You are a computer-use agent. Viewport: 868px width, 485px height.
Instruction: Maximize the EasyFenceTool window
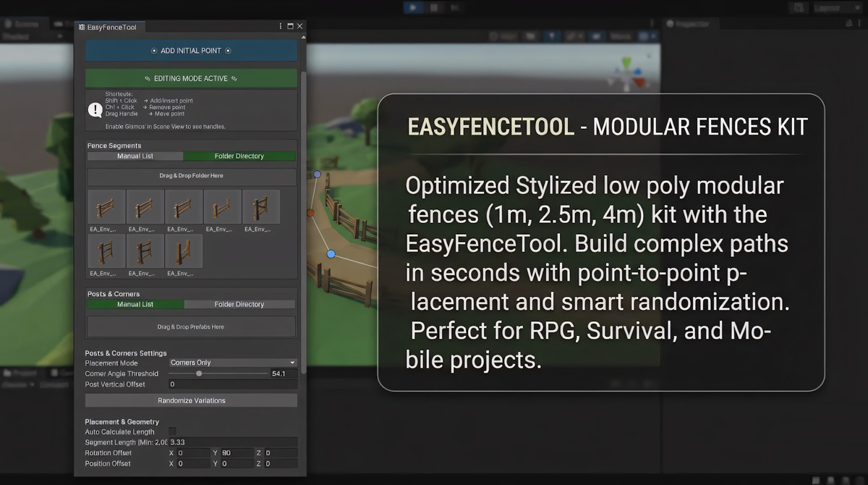point(291,26)
